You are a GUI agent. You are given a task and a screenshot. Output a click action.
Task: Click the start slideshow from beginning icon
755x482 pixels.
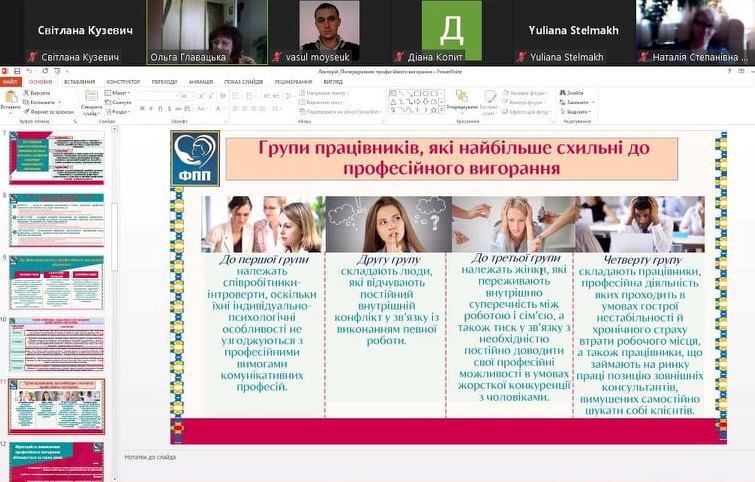coord(57,71)
